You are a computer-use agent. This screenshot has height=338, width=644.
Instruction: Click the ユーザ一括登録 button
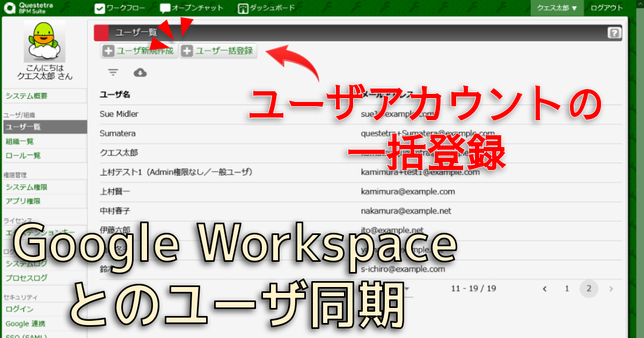(x=218, y=51)
